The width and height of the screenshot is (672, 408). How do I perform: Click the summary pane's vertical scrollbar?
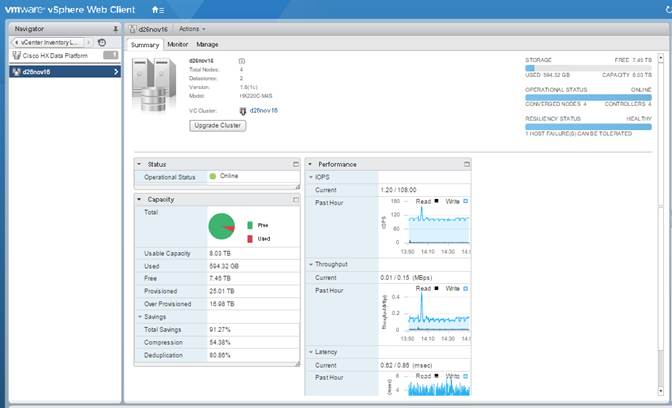pyautogui.click(x=660, y=225)
